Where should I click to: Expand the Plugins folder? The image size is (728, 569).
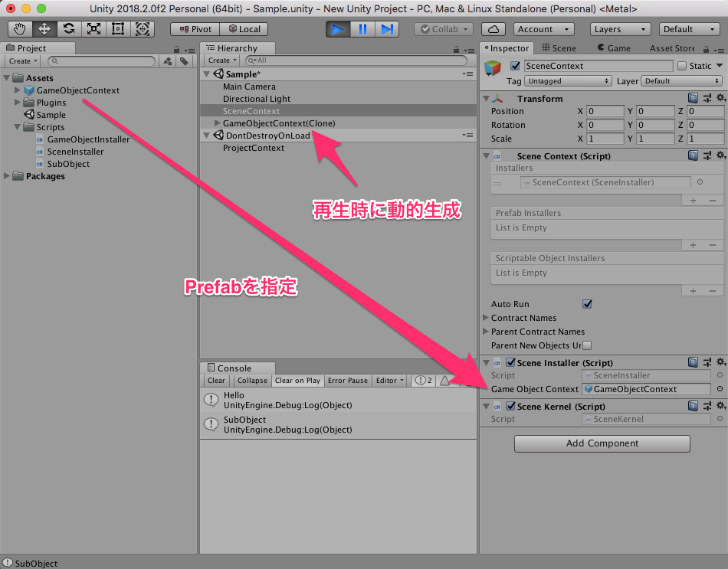point(17,102)
